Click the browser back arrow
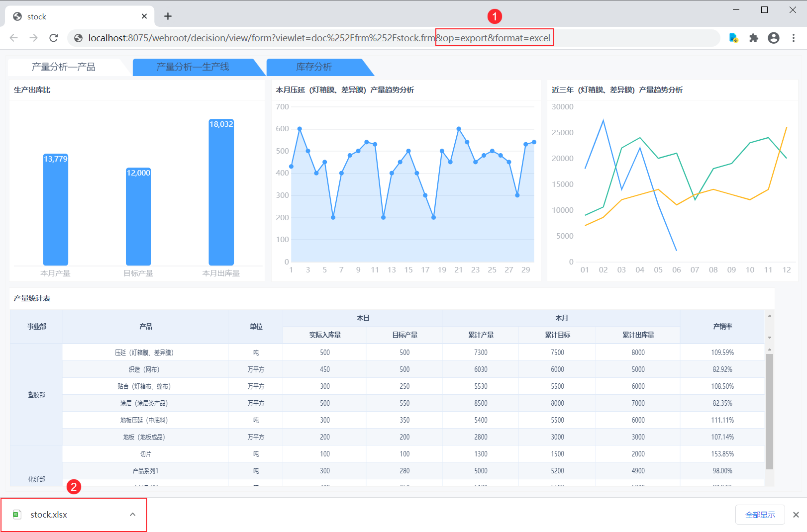The height and width of the screenshot is (532, 807). coord(14,38)
